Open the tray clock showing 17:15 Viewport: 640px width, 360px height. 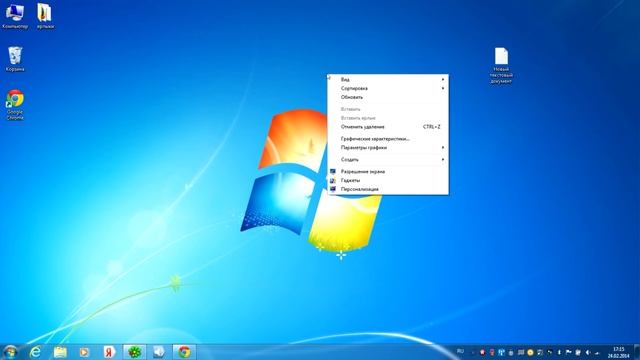pos(618,352)
